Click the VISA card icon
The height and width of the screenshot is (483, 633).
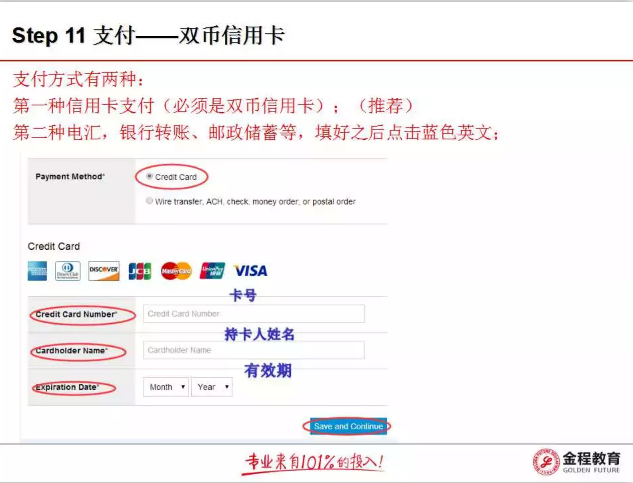point(251,271)
